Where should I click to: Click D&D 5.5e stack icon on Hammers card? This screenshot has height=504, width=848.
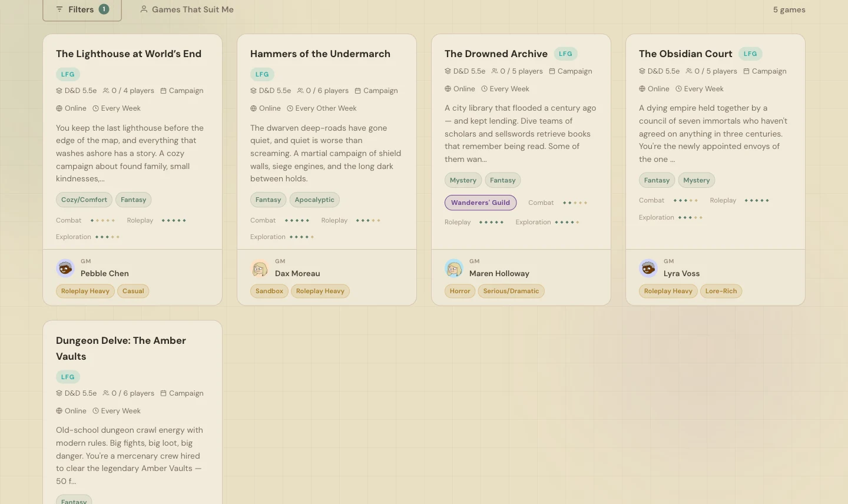253,91
